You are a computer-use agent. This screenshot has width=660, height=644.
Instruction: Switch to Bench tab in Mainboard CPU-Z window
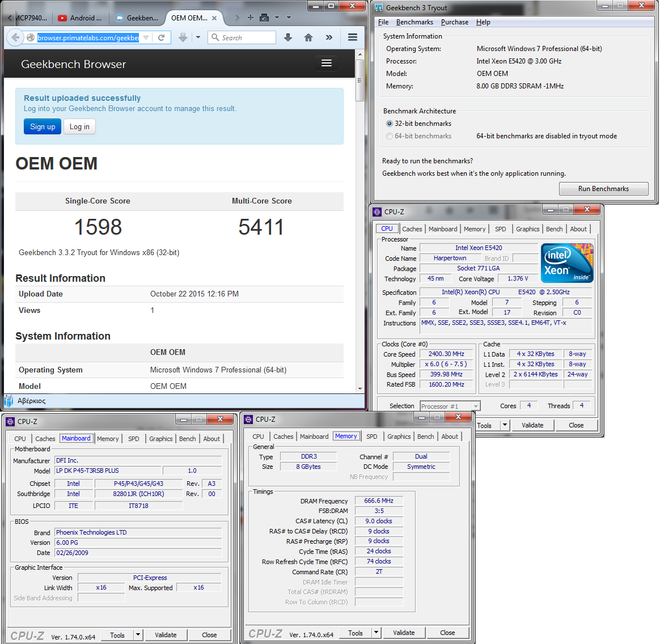click(x=187, y=439)
